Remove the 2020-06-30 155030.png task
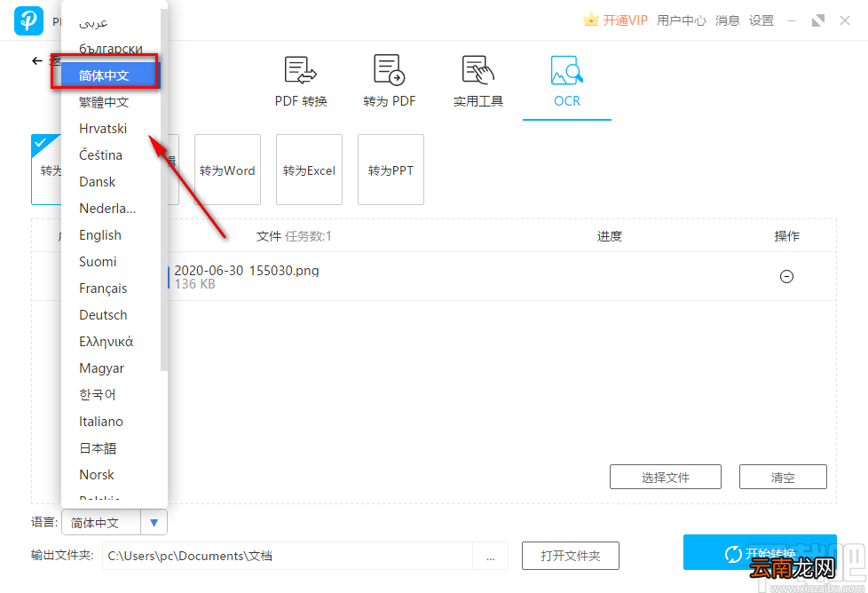Screen dimensions: 868x593 pos(786,276)
